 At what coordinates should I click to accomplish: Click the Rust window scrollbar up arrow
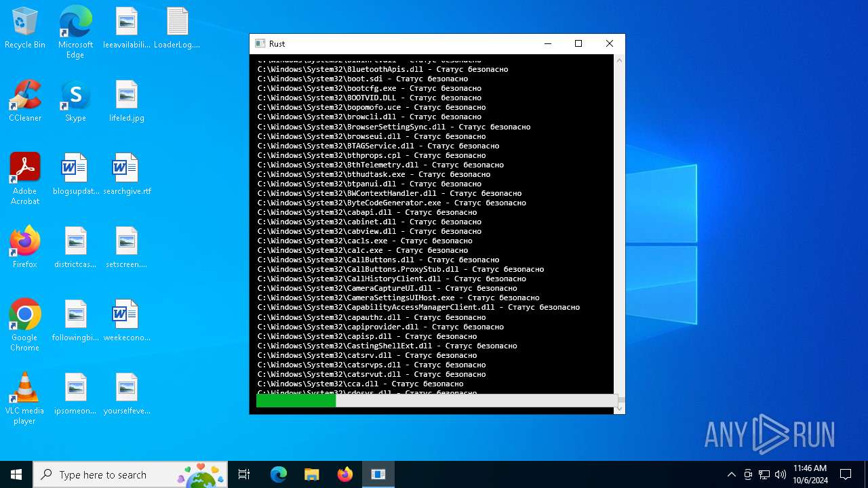click(619, 60)
